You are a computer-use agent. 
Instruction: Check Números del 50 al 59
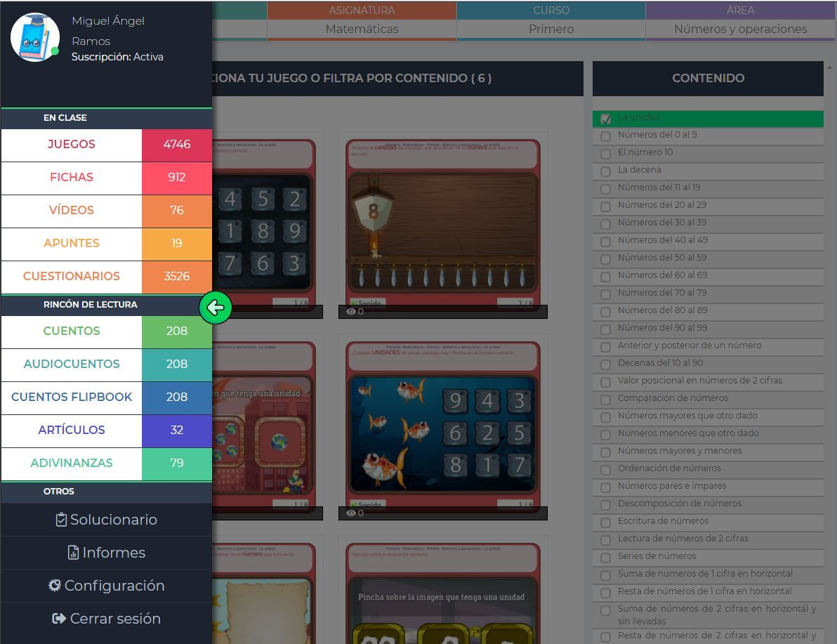605,260
